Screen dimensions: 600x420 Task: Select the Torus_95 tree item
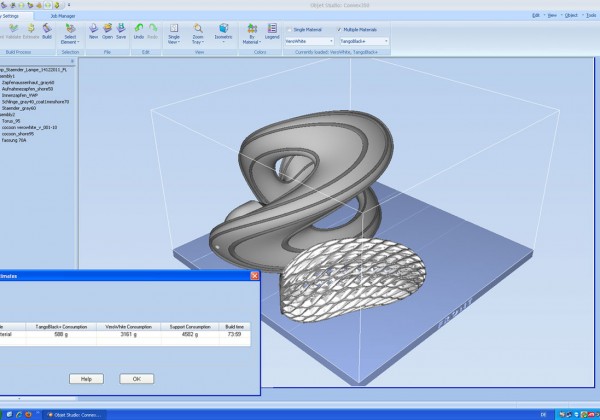[x=11, y=121]
